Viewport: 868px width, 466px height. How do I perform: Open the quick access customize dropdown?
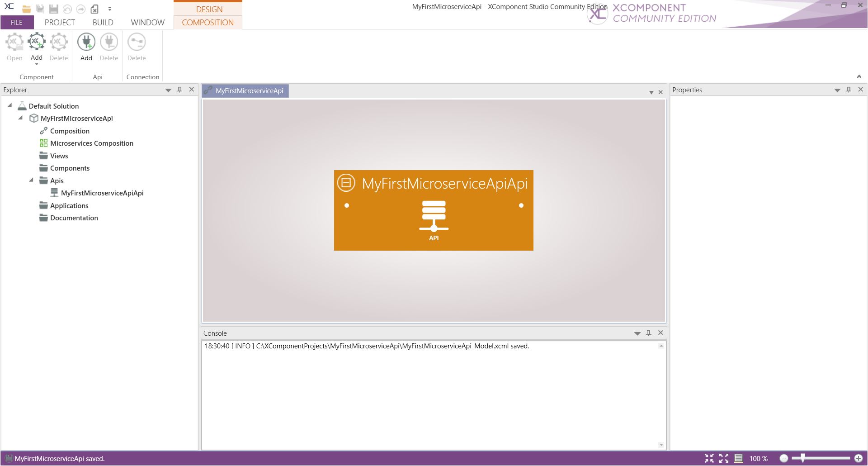[x=109, y=9]
